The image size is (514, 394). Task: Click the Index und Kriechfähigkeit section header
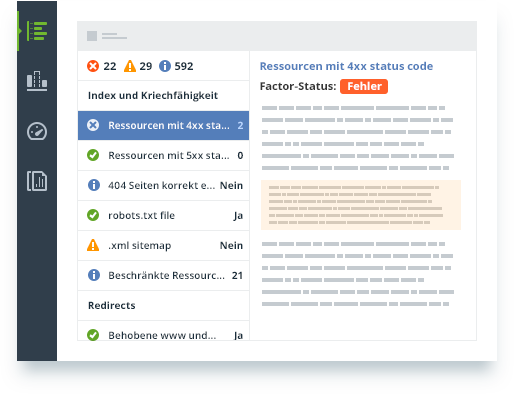coord(153,96)
